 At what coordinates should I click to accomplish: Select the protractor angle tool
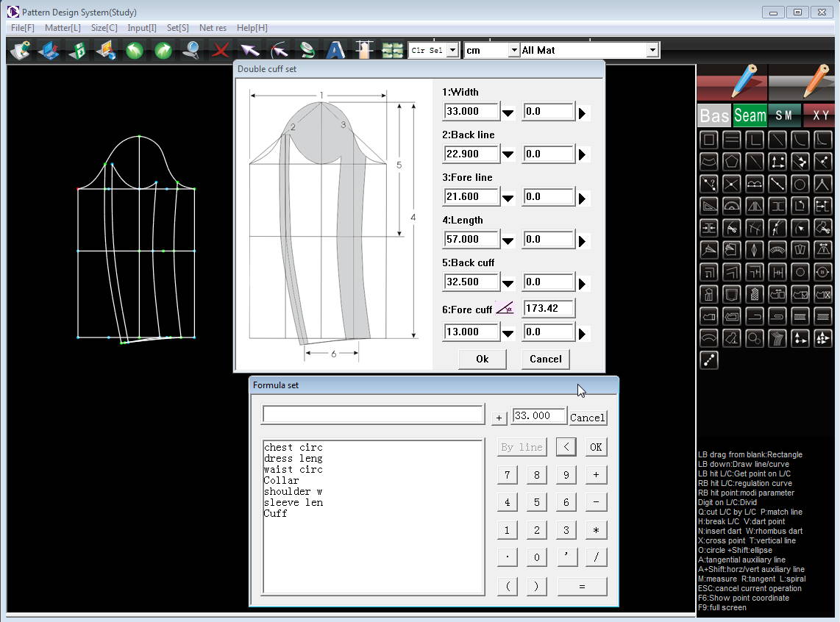[x=731, y=206]
